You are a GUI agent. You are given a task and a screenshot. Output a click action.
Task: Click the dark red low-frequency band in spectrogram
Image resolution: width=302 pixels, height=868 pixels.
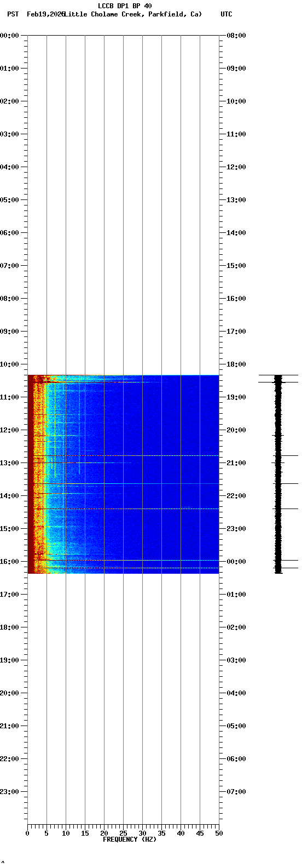click(31, 474)
